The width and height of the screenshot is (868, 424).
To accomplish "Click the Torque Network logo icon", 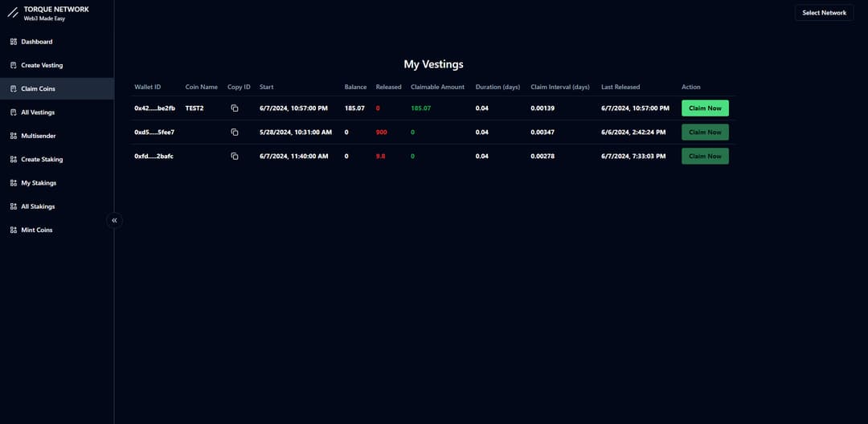I will [x=13, y=13].
